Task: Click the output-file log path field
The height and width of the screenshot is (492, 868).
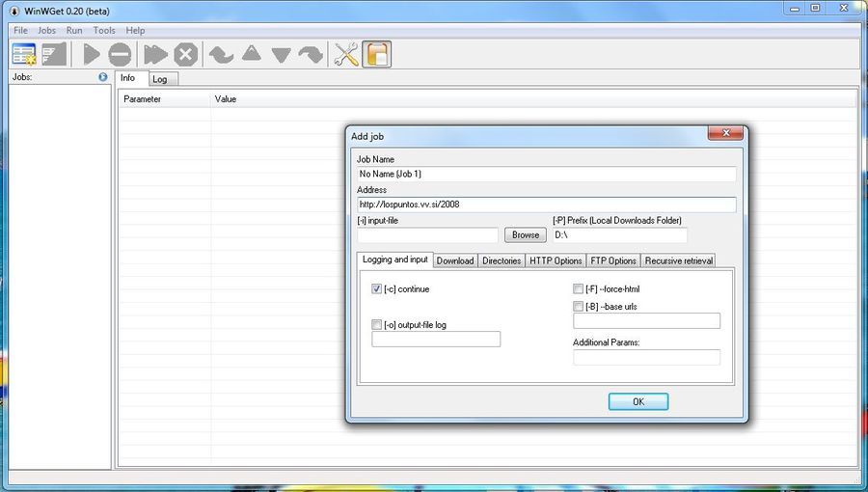Action: (436, 340)
